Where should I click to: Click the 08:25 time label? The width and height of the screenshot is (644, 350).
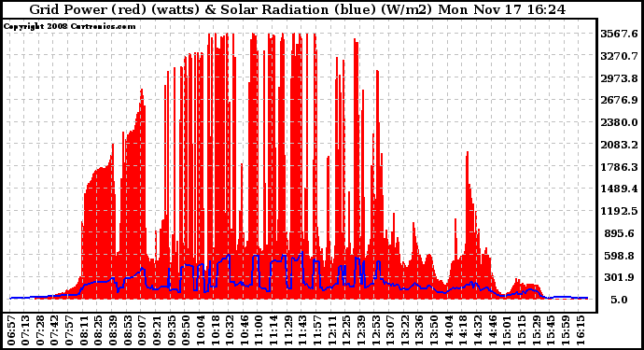(99, 329)
